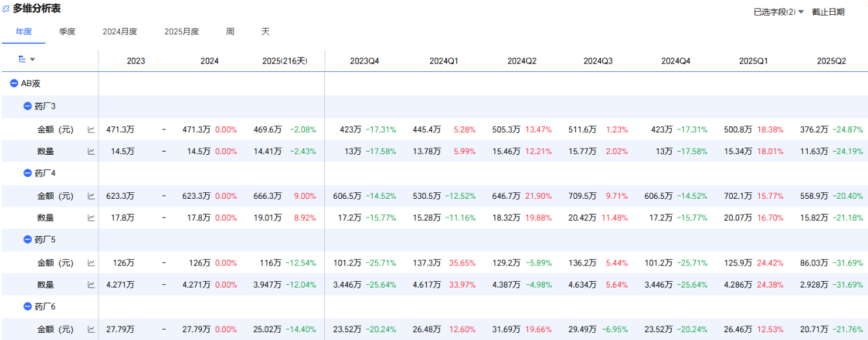The width and height of the screenshot is (868, 340).
Task: Collapse the AB液 group row
Action: pos(14,84)
